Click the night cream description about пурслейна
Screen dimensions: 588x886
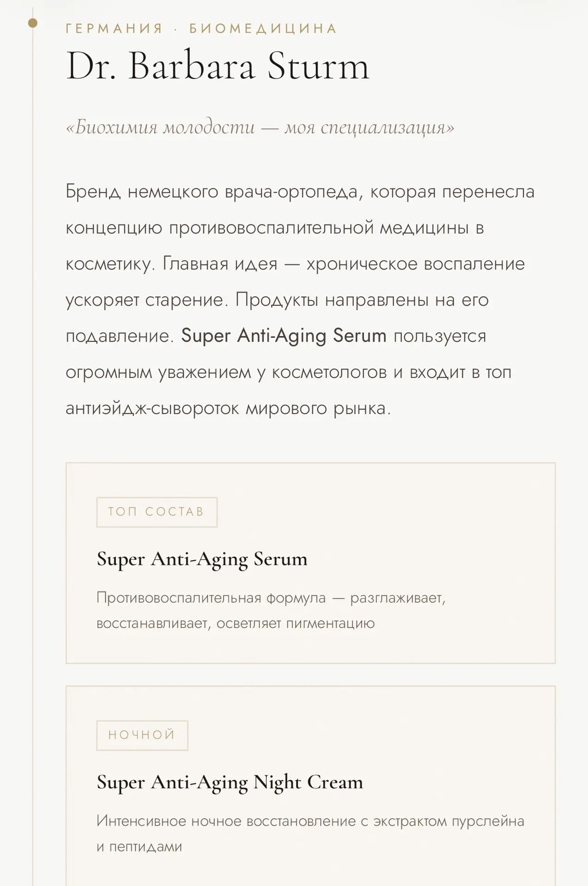(310, 834)
